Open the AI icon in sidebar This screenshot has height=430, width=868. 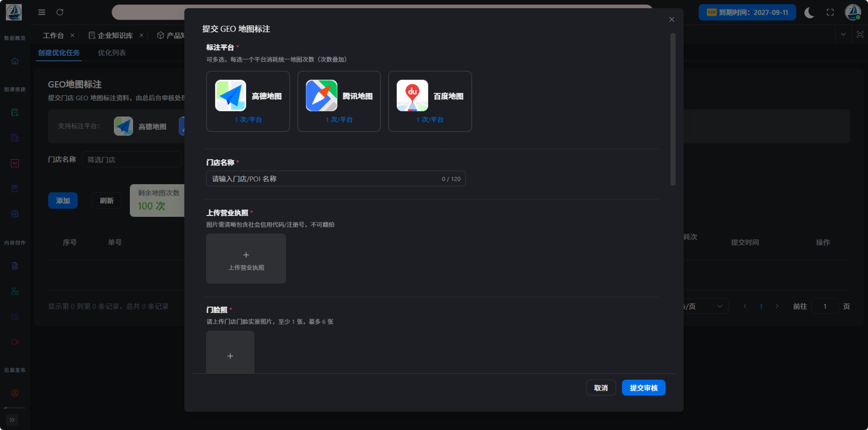(x=15, y=163)
